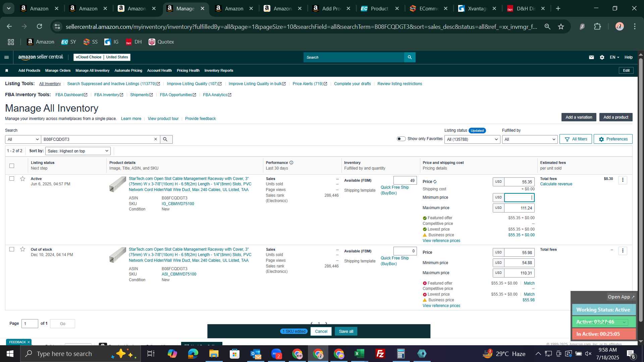Image resolution: width=644 pixels, height=362 pixels.
Task: Check the select-all listings checkbox
Action: [12, 166]
